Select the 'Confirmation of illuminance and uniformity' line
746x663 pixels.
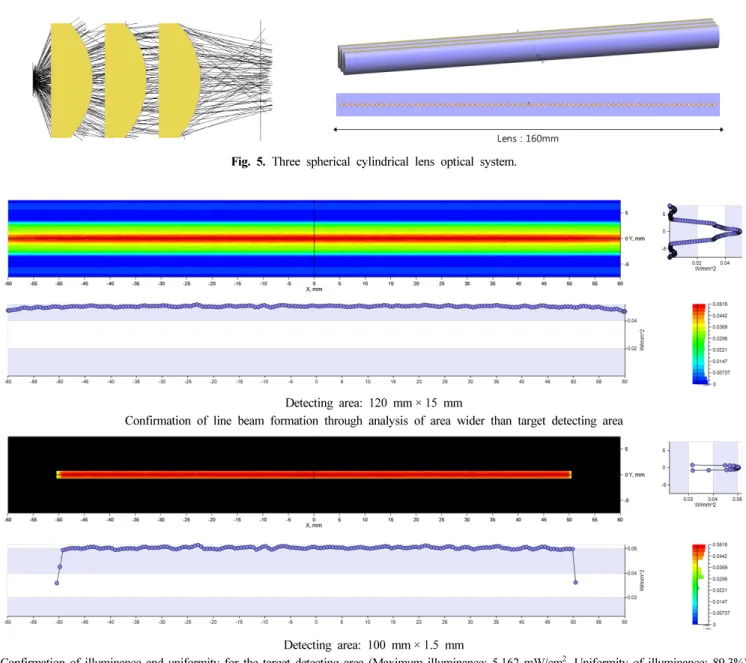click(373, 659)
